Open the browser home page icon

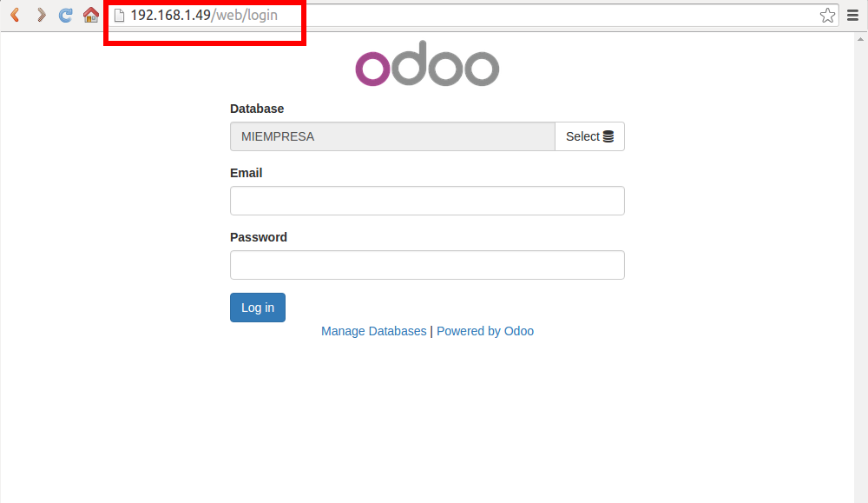[90, 15]
